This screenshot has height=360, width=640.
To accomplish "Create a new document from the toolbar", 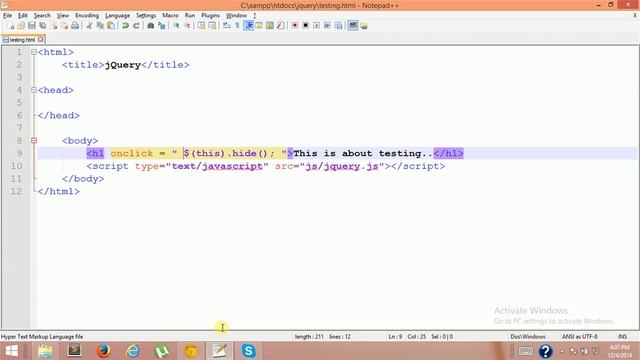I will click(11, 26).
